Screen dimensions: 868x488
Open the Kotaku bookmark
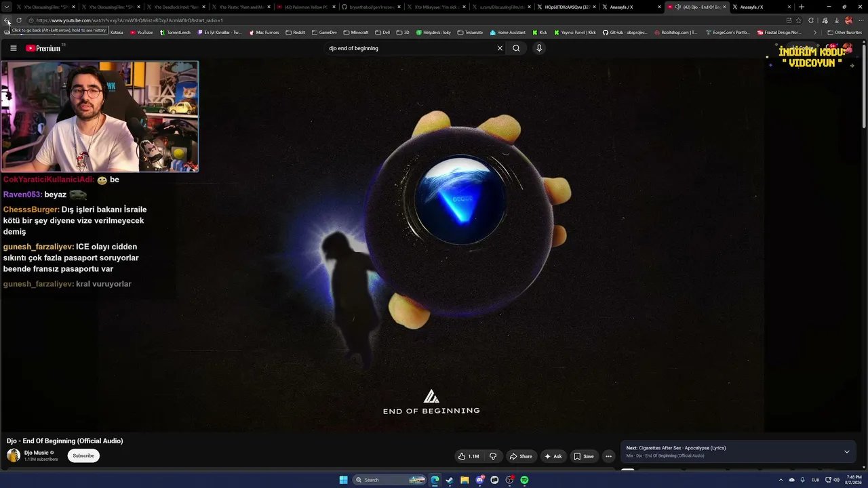click(x=117, y=33)
